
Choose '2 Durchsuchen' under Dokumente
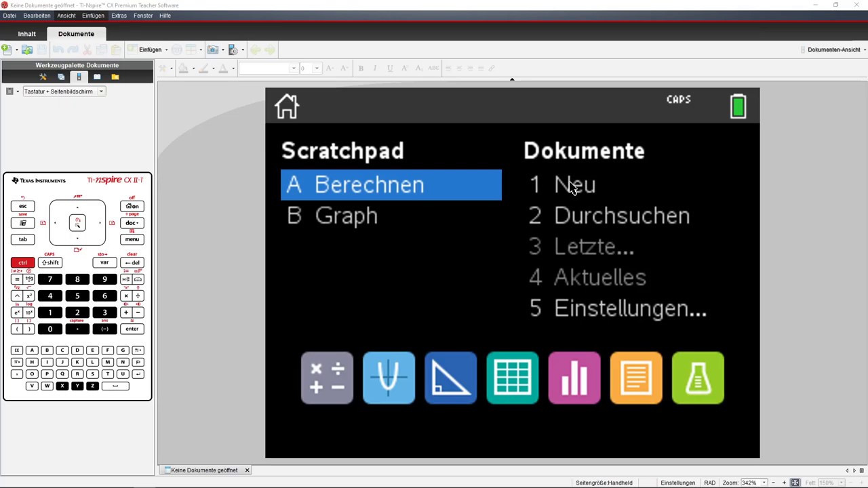pos(610,216)
